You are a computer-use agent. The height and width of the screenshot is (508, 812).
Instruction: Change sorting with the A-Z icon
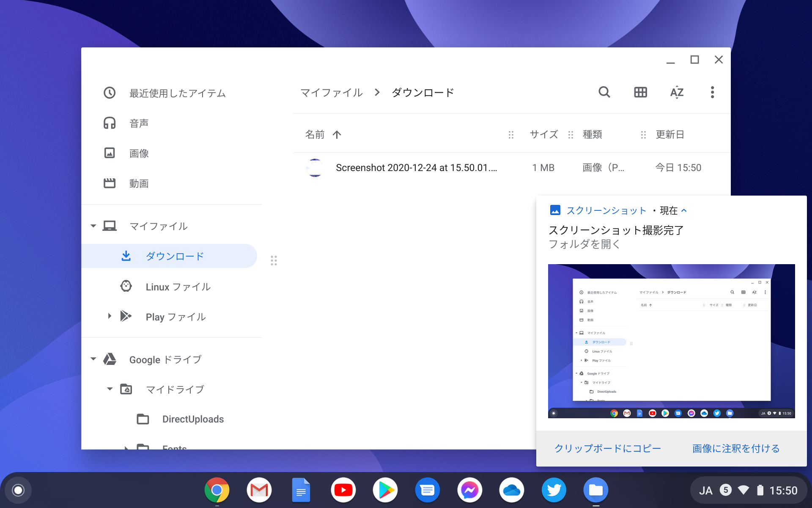677,92
